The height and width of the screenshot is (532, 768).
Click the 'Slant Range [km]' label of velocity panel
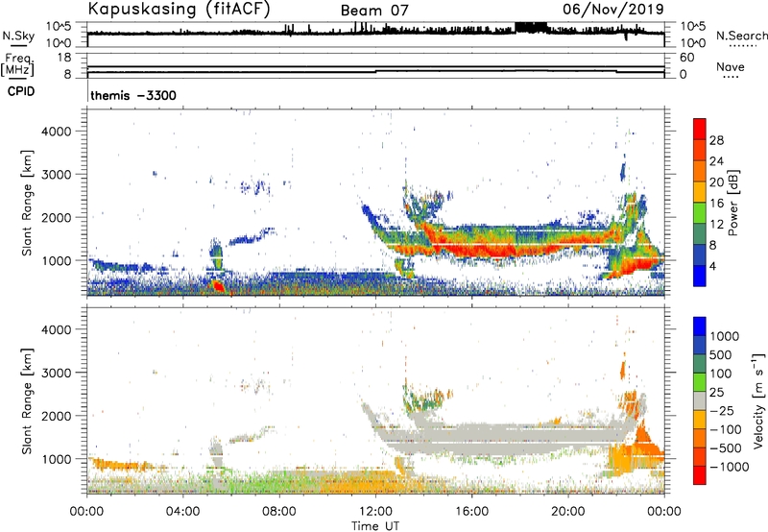[27, 401]
